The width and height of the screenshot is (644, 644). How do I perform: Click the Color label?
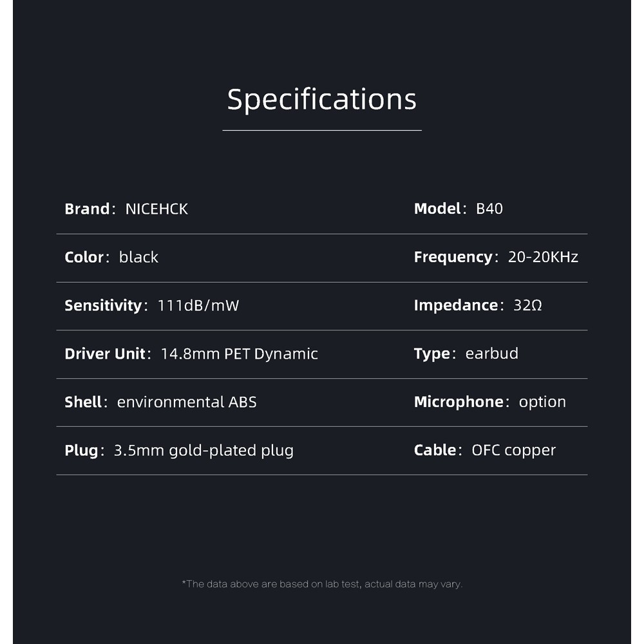[x=84, y=257]
